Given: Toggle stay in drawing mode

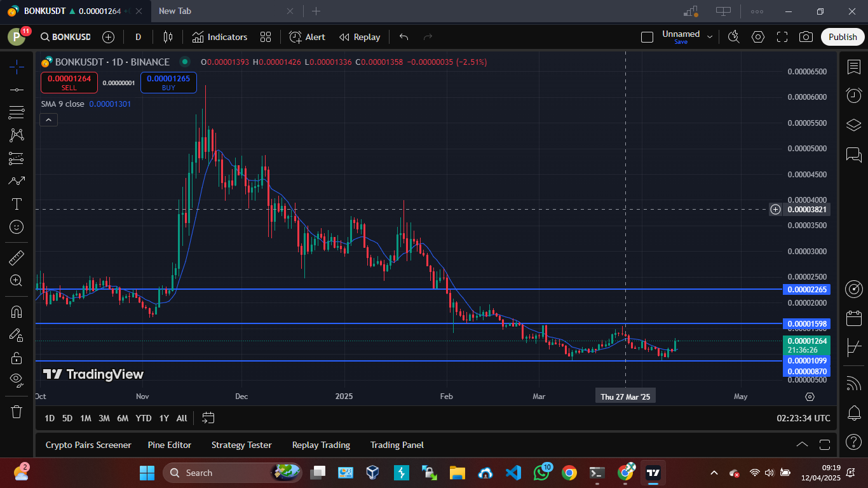Looking at the screenshot, I should click(17, 335).
